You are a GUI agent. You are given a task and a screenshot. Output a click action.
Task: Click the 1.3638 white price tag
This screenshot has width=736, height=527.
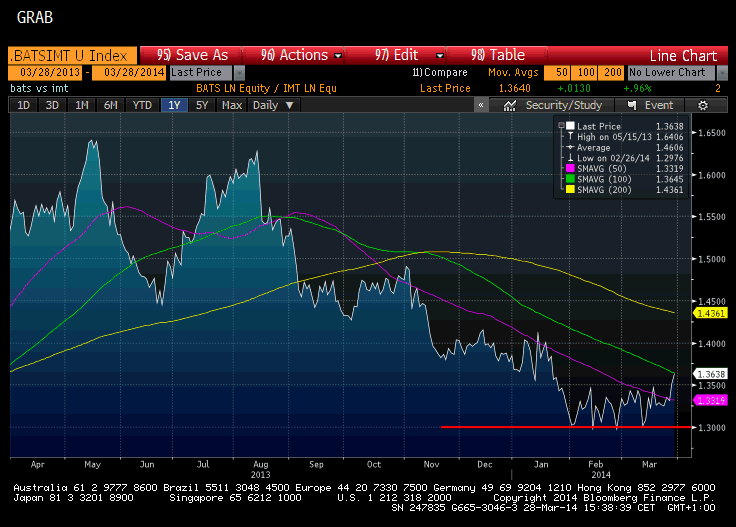pos(710,374)
